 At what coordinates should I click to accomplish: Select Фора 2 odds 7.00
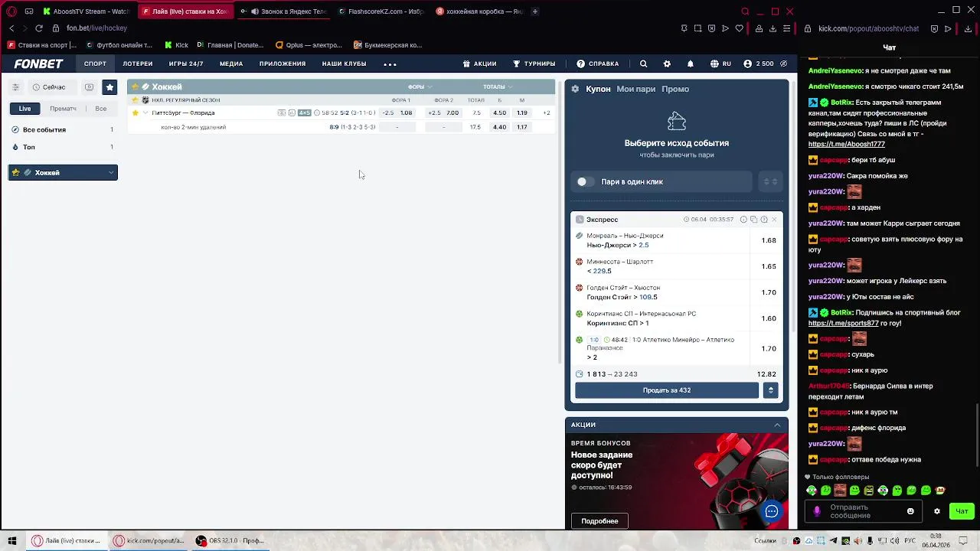click(x=452, y=112)
